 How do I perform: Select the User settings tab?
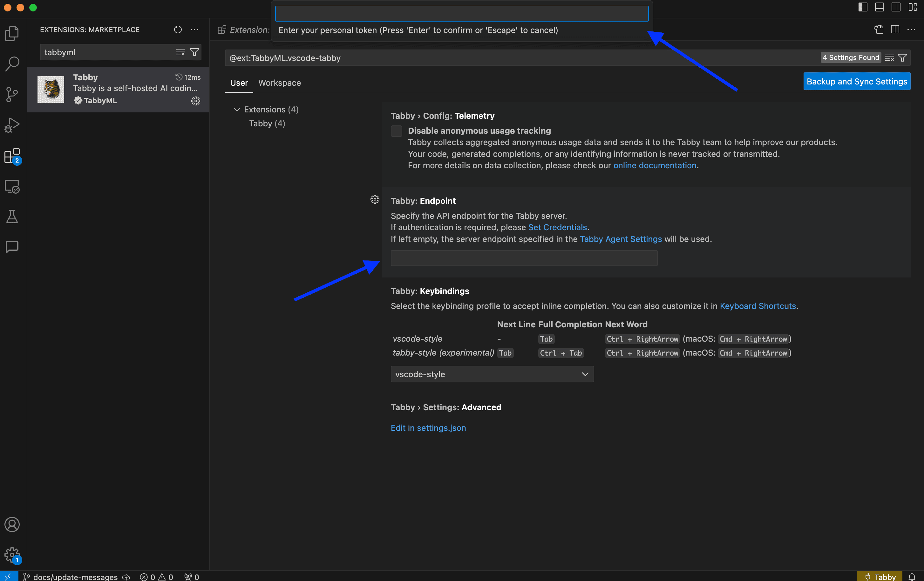pos(239,83)
